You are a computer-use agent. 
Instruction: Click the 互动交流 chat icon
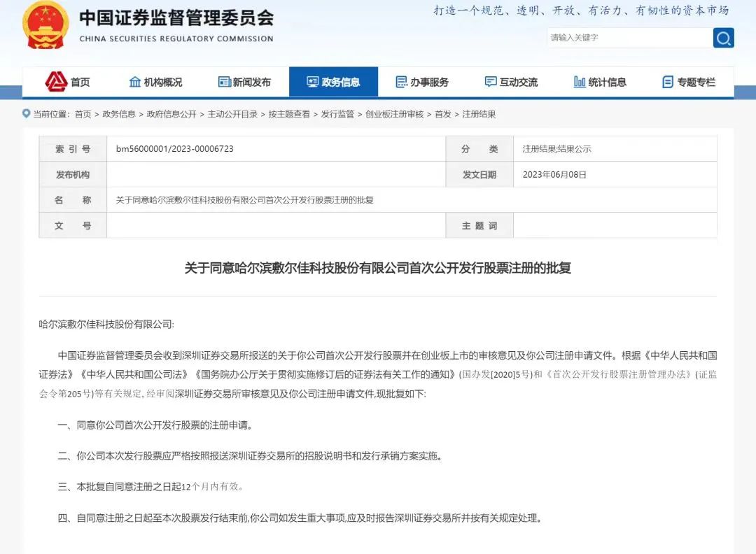(x=490, y=81)
